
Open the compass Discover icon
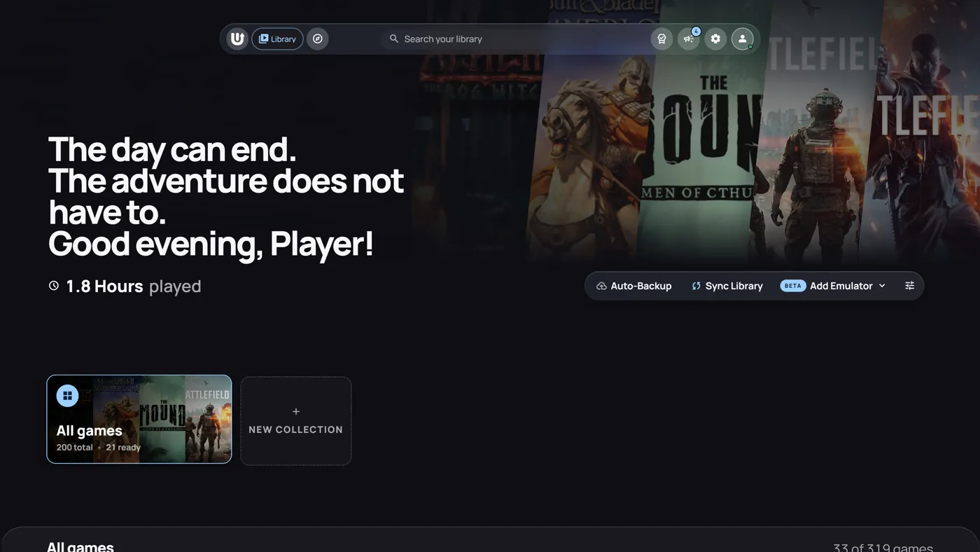coord(317,39)
